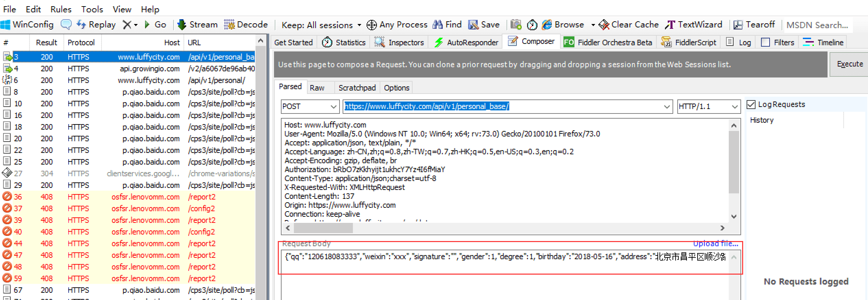868x300 pixels.
Task: Click the WinConfig toolbar icon
Action: (5, 25)
